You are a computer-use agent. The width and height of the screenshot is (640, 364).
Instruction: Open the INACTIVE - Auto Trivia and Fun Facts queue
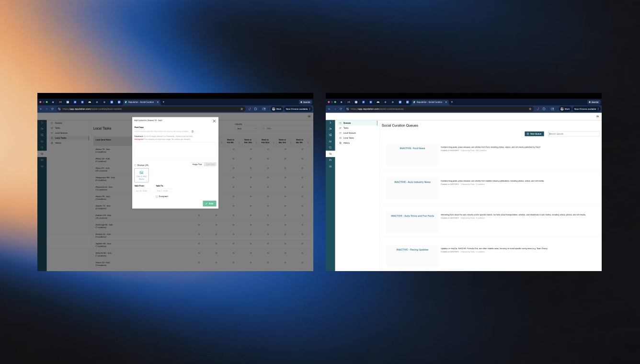[412, 216]
